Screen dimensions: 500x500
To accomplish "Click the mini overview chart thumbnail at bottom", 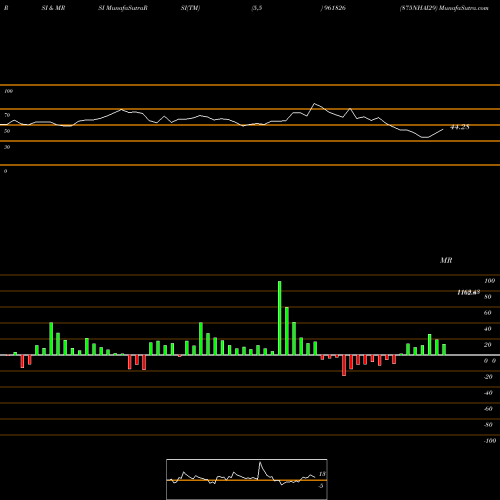I will [247, 479].
